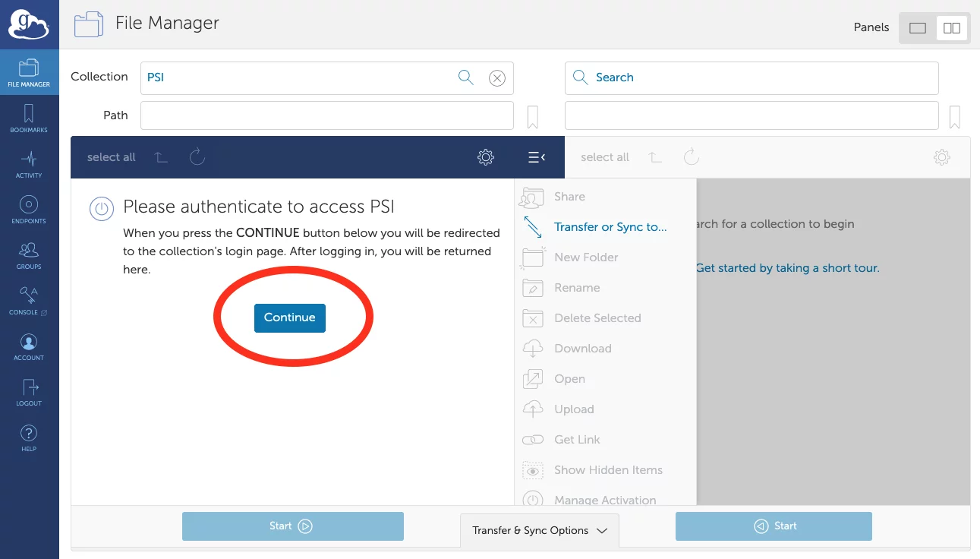Open Account in the sidebar
Image resolution: width=980 pixels, height=559 pixels.
[29, 346]
